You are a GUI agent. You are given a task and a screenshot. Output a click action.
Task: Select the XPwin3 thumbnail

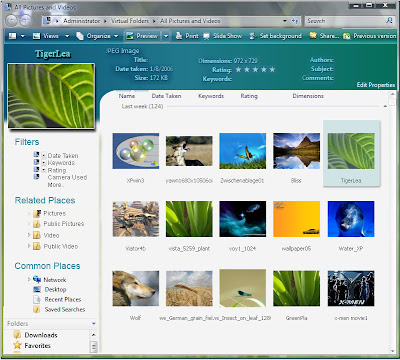(x=136, y=151)
